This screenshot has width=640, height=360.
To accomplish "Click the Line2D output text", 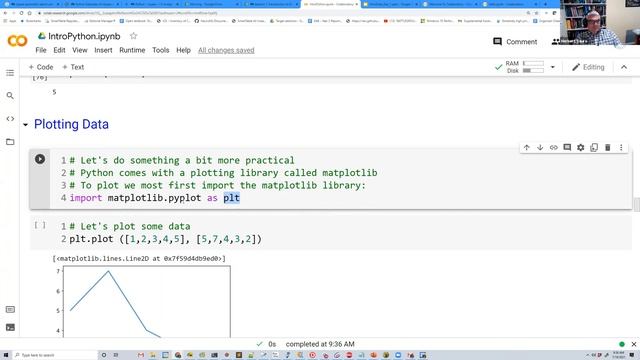I will [x=139, y=258].
